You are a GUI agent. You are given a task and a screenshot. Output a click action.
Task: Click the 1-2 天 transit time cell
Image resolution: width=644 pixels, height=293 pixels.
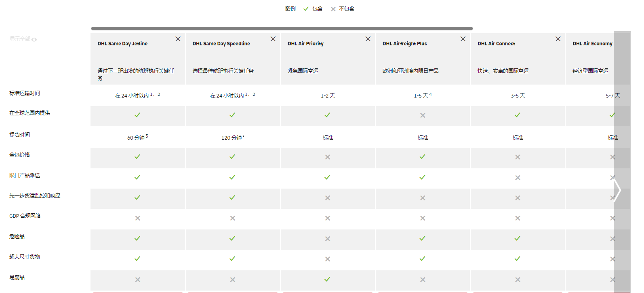[x=328, y=96]
